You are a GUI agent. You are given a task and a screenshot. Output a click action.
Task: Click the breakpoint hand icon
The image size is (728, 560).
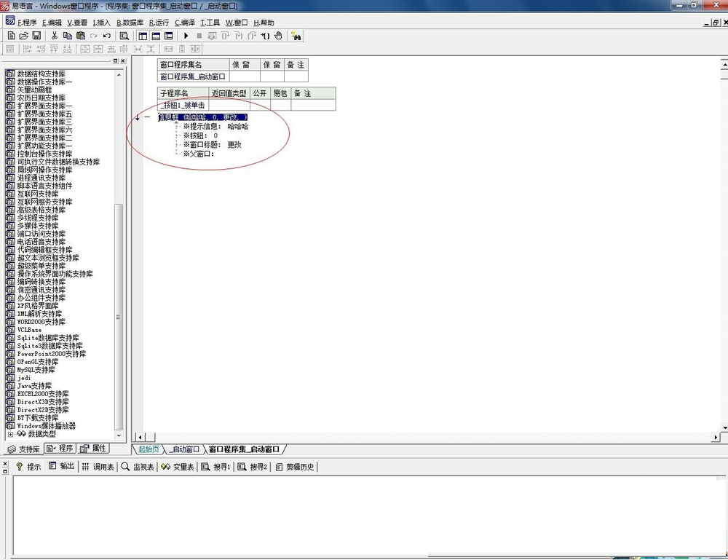click(278, 36)
